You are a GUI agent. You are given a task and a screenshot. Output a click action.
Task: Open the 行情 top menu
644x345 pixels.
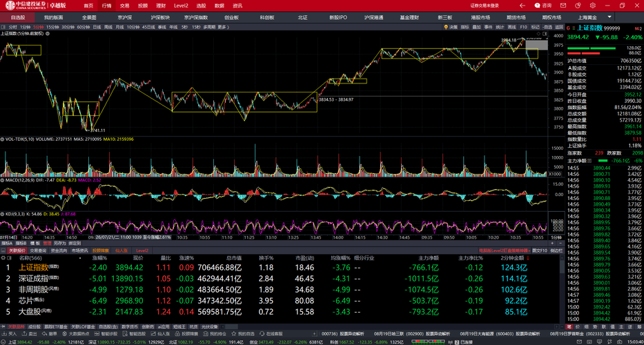pyautogui.click(x=106, y=6)
